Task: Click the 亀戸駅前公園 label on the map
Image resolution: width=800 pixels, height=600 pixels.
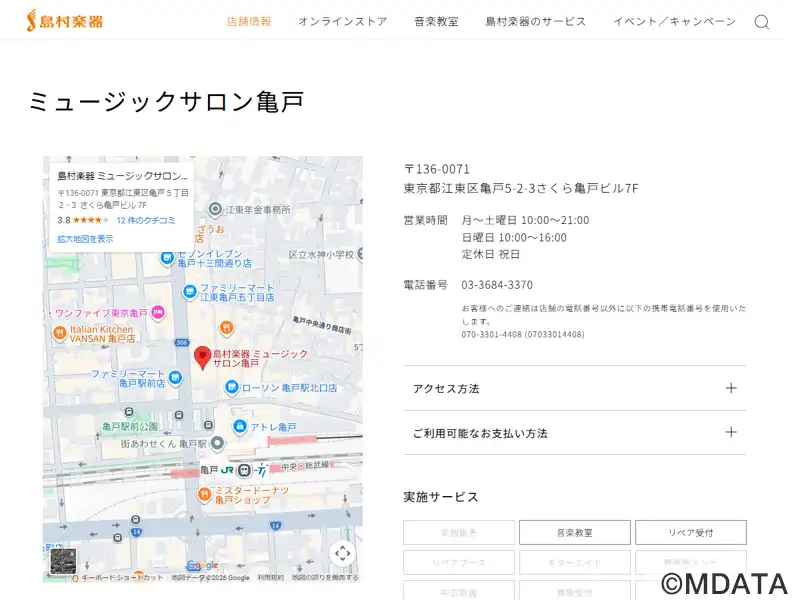Action: [130, 427]
